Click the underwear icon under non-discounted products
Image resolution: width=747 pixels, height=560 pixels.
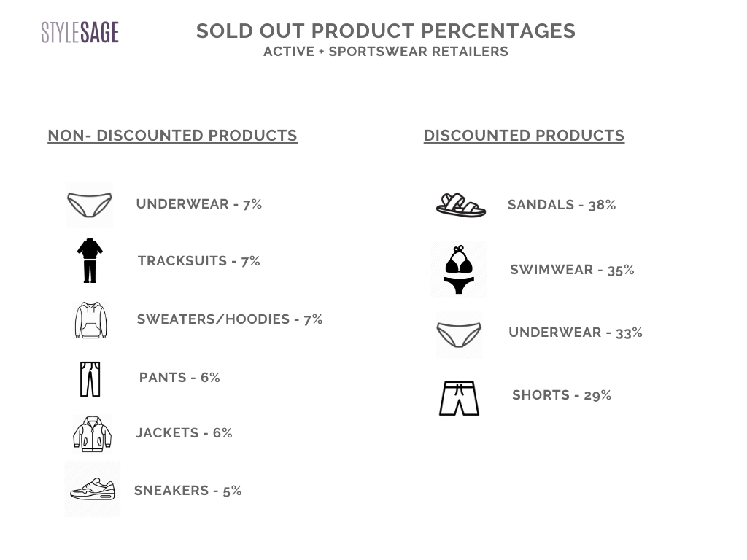tap(90, 205)
